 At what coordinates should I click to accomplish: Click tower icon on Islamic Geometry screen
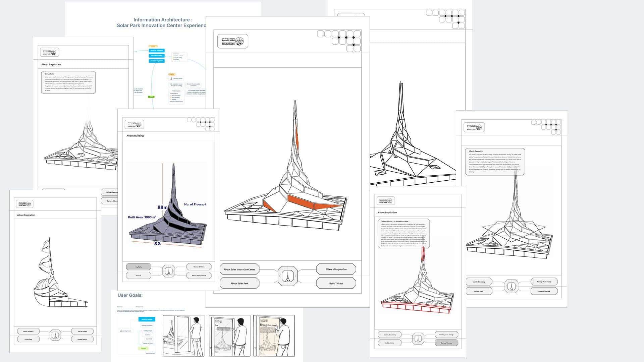511,286
